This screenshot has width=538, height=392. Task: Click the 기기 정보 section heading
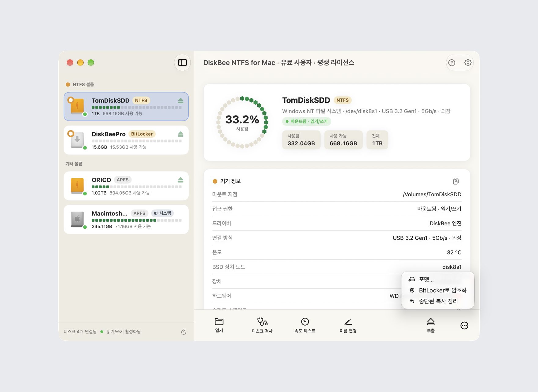[230, 181]
